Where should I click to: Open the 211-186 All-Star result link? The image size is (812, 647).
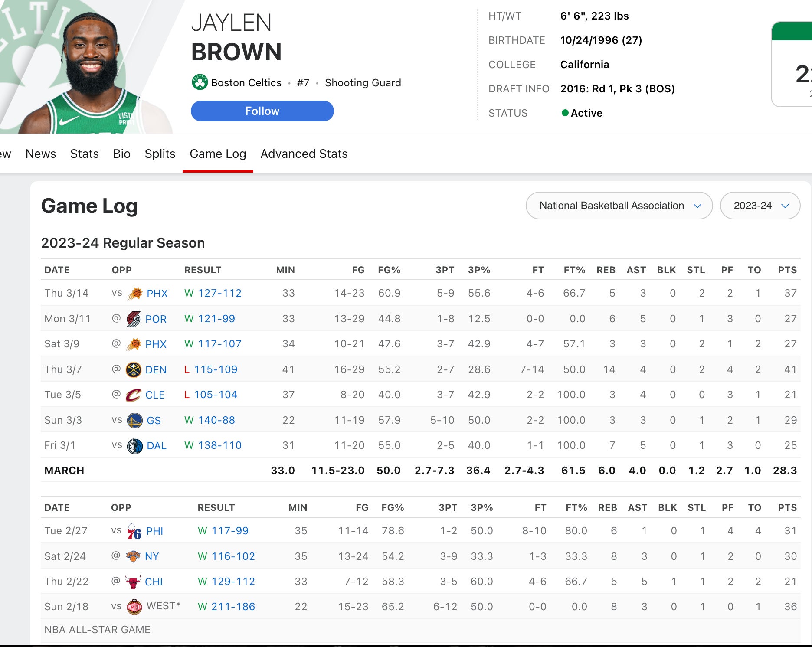[x=233, y=607]
